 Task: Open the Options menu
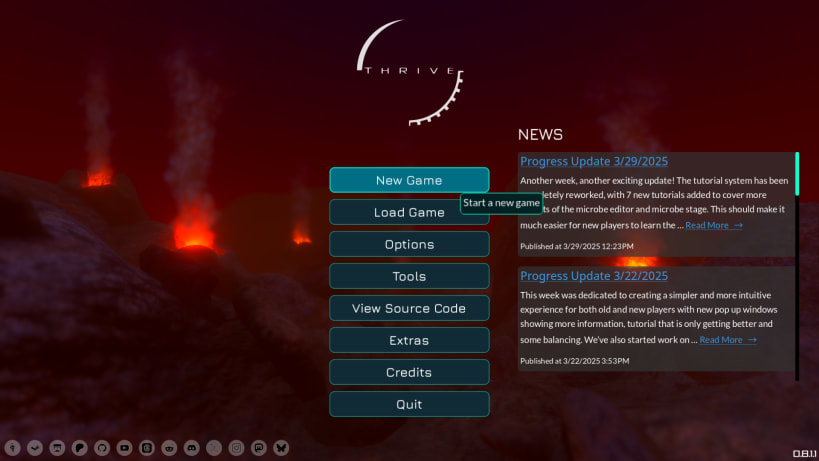(409, 244)
